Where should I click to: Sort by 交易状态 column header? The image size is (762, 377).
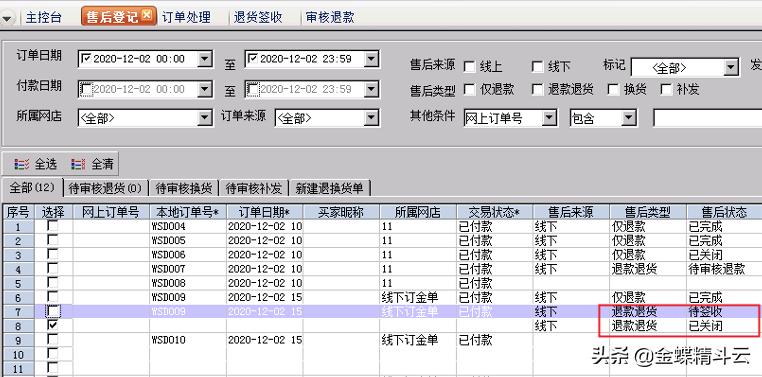pos(495,212)
